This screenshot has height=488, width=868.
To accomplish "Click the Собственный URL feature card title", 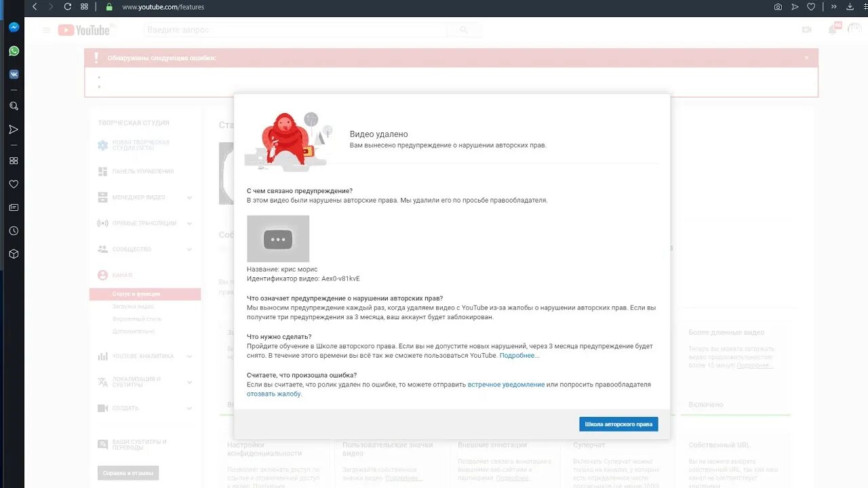I will click(719, 445).
